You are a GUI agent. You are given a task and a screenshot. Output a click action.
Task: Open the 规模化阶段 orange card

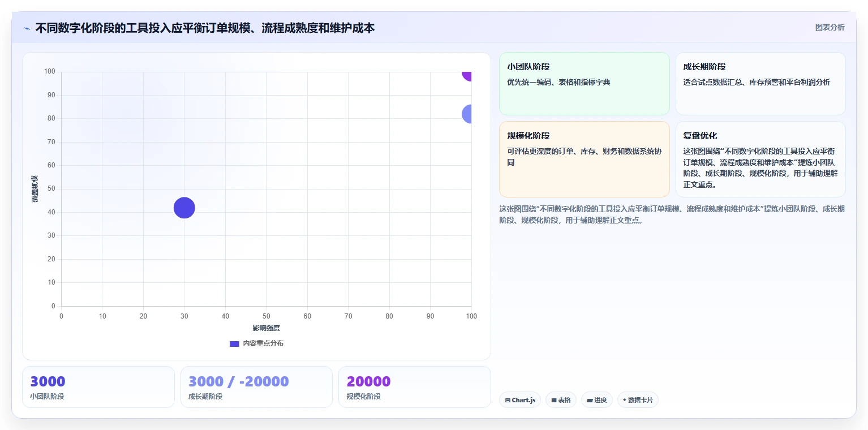585,159
